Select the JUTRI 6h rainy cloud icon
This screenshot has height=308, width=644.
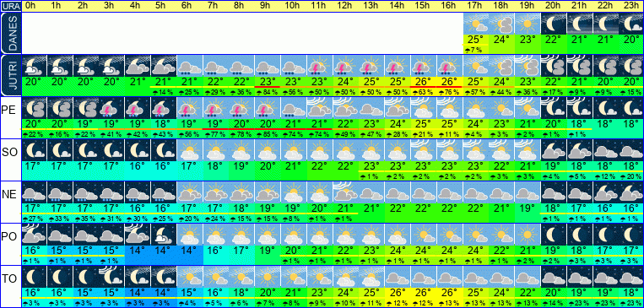190,66
